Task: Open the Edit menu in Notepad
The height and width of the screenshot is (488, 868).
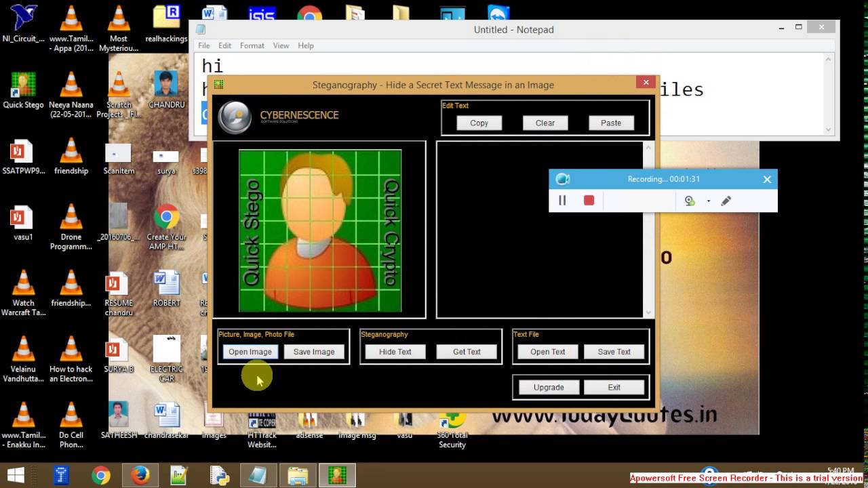Action: [x=224, y=45]
